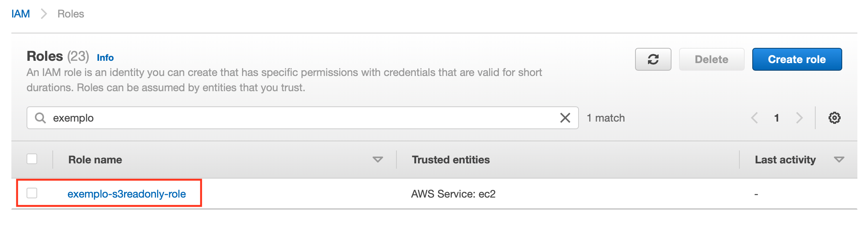Go to the previous page arrow
Viewport: 868px width, 231px height.
(x=754, y=118)
